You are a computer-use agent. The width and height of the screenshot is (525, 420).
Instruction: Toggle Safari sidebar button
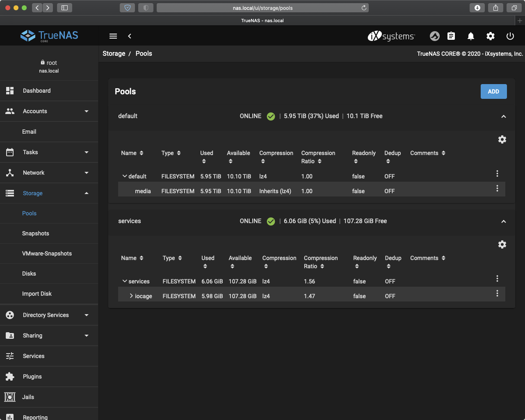[64, 8]
